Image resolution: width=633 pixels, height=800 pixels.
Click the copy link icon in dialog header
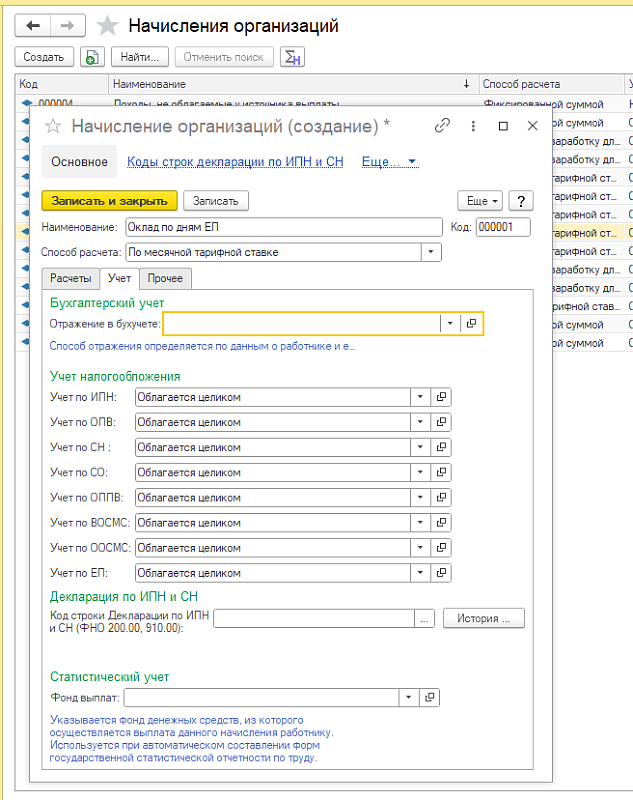pyautogui.click(x=442, y=126)
